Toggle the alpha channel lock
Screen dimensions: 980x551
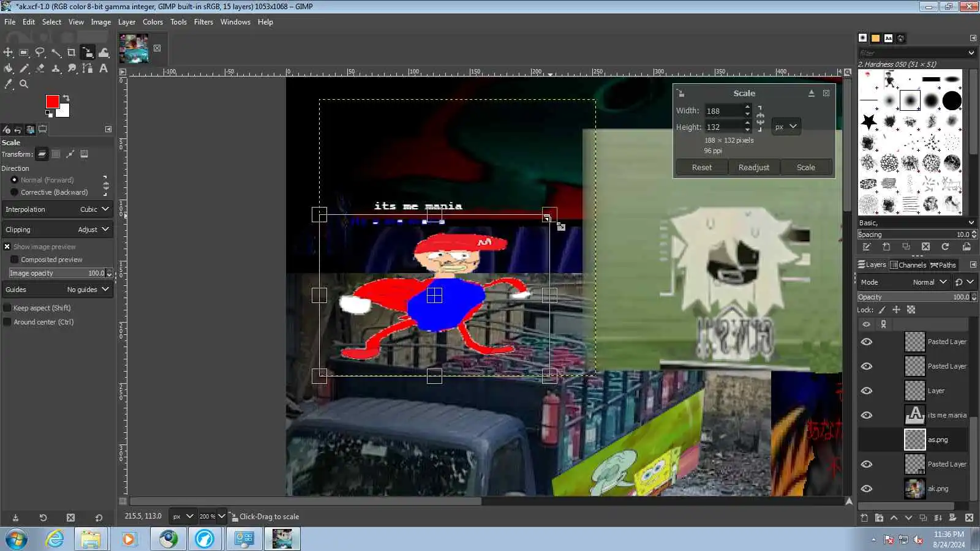point(911,310)
